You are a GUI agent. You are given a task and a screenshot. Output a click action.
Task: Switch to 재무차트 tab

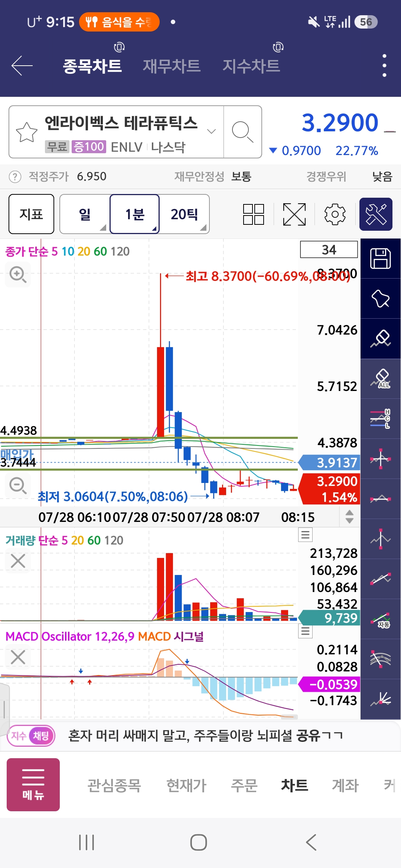pos(172,66)
